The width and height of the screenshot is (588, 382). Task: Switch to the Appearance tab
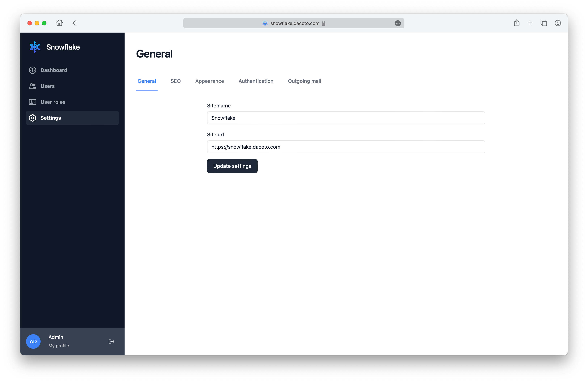pos(209,81)
